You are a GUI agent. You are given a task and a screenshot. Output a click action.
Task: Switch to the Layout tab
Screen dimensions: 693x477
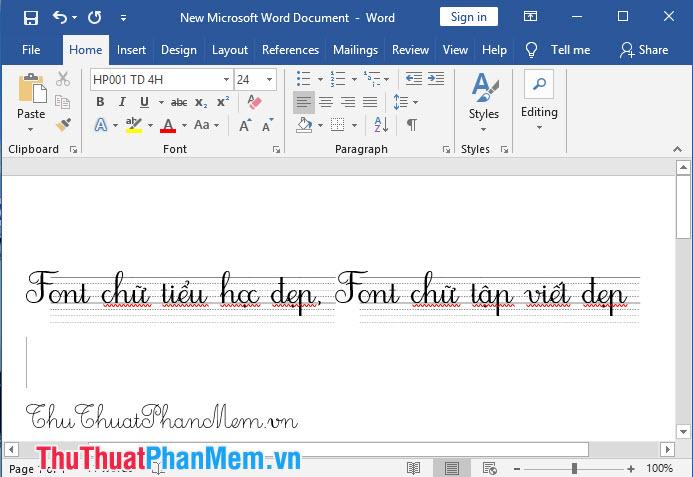tap(230, 50)
